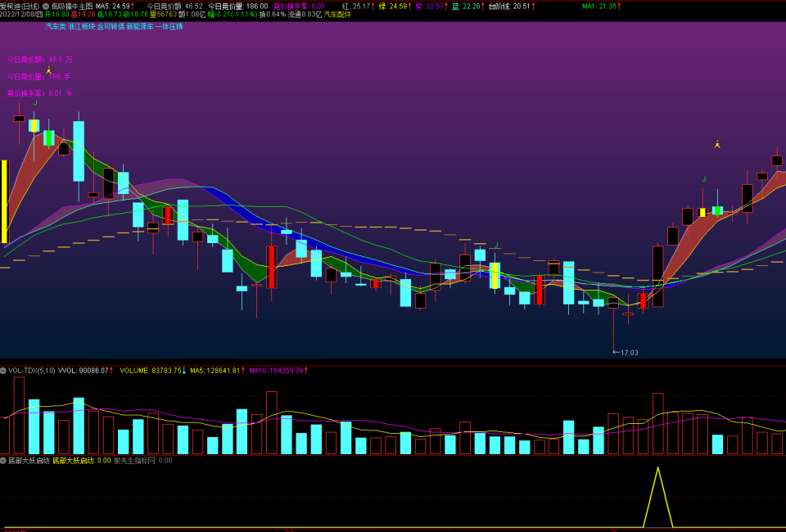Click the 新能源车 concept tag
The width and height of the screenshot is (786, 532).
[140, 26]
